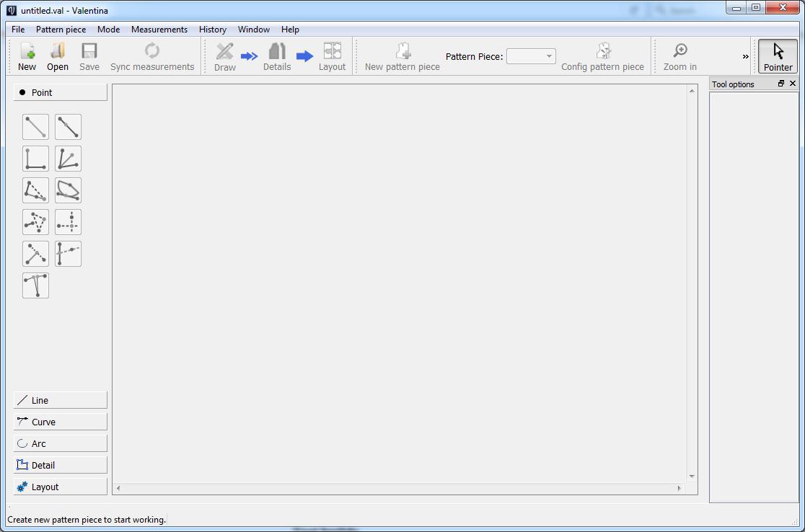Viewport: 805px width, 532px height.
Task: Expand the Curve tool category
Action: (x=60, y=421)
